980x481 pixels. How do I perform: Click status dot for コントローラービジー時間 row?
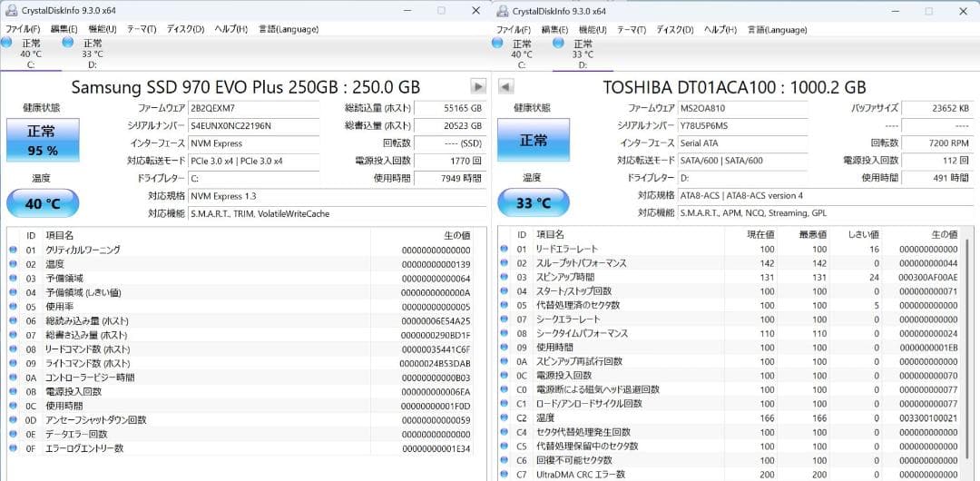tap(13, 378)
